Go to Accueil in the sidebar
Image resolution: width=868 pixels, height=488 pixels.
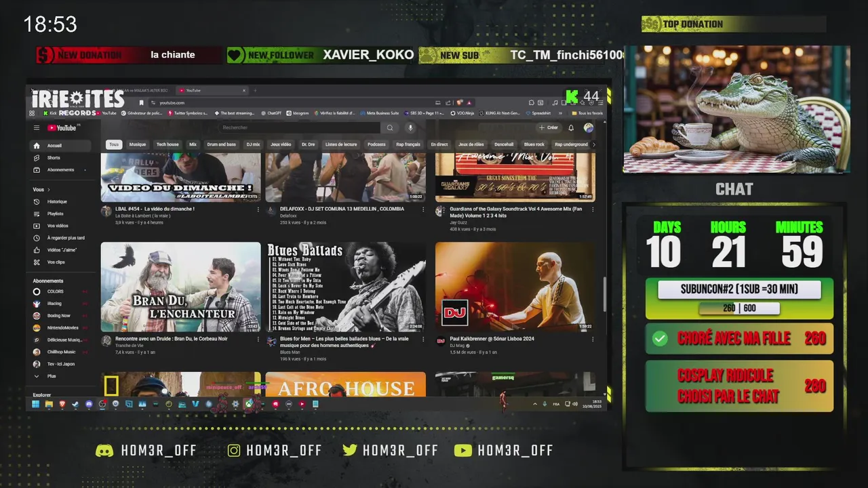tap(61, 146)
